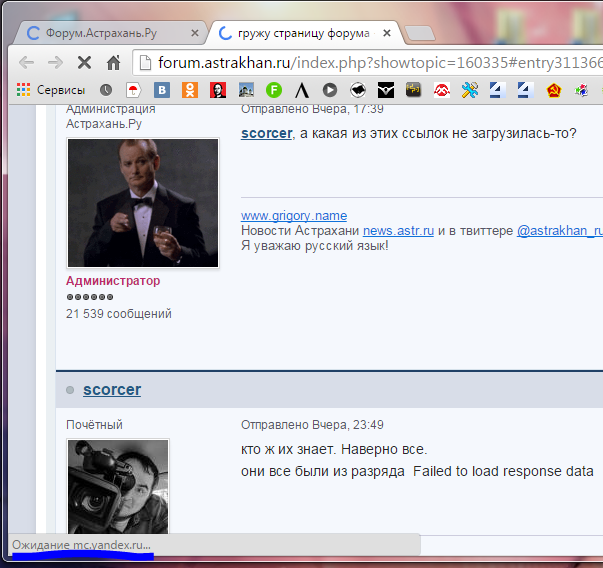Open the dark yellow-text square bookmark
The height and width of the screenshot is (568, 603).
click(413, 90)
